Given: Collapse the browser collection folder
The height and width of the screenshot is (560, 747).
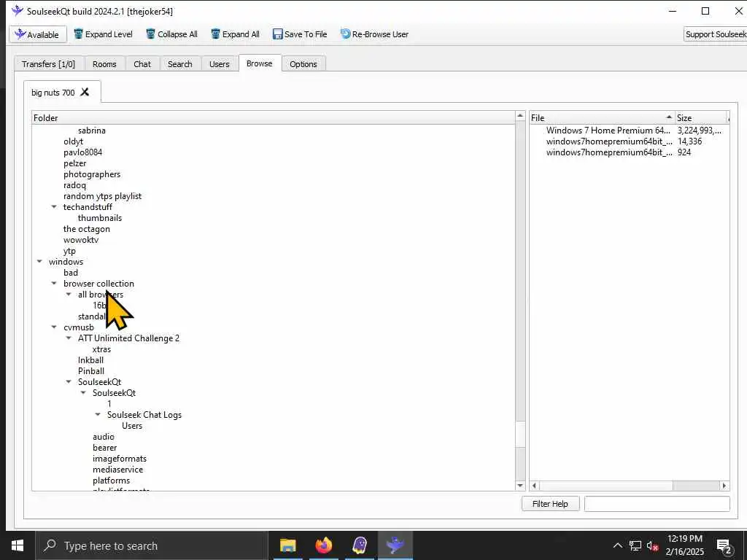Looking at the screenshot, I should 54,284.
